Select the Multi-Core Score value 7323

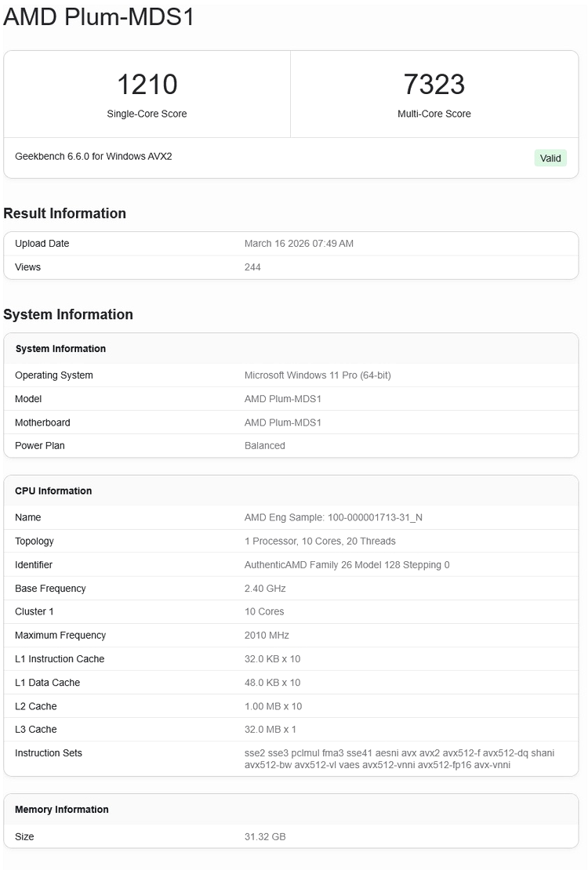(434, 85)
